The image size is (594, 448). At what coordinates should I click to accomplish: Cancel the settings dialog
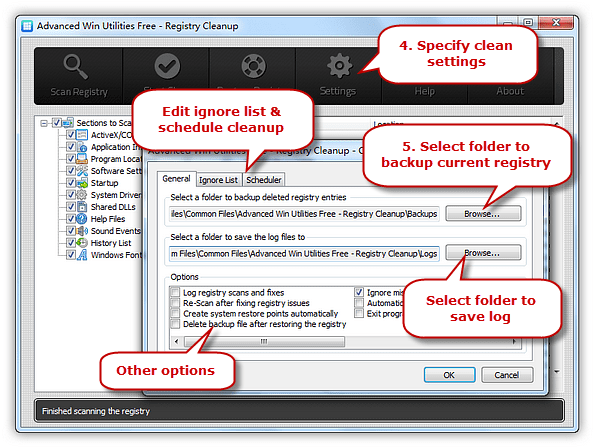coord(507,375)
